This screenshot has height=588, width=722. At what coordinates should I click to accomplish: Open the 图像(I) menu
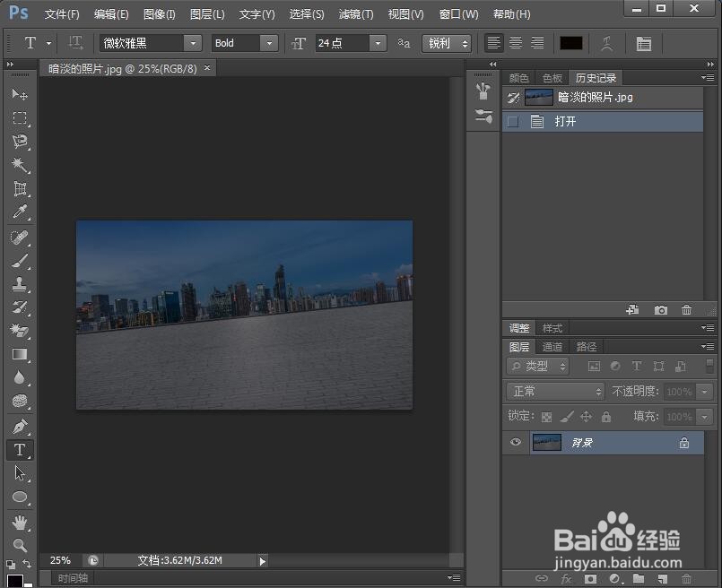tap(160, 14)
